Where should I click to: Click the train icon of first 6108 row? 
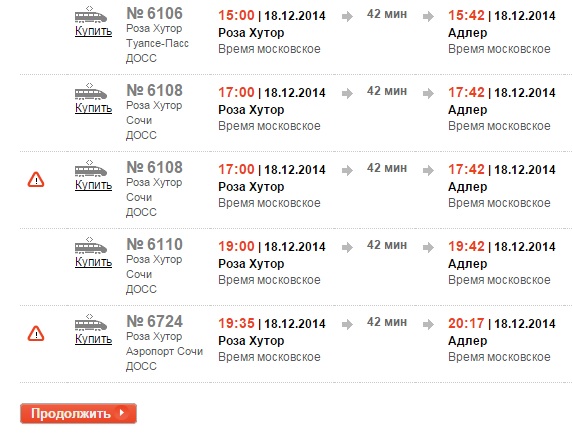91,92
